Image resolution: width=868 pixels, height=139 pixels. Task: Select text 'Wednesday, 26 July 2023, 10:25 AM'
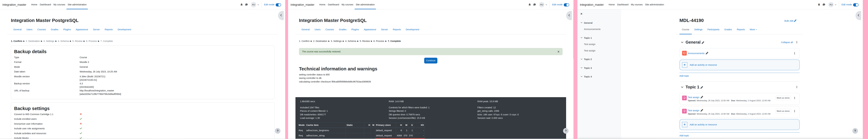click(x=98, y=72)
